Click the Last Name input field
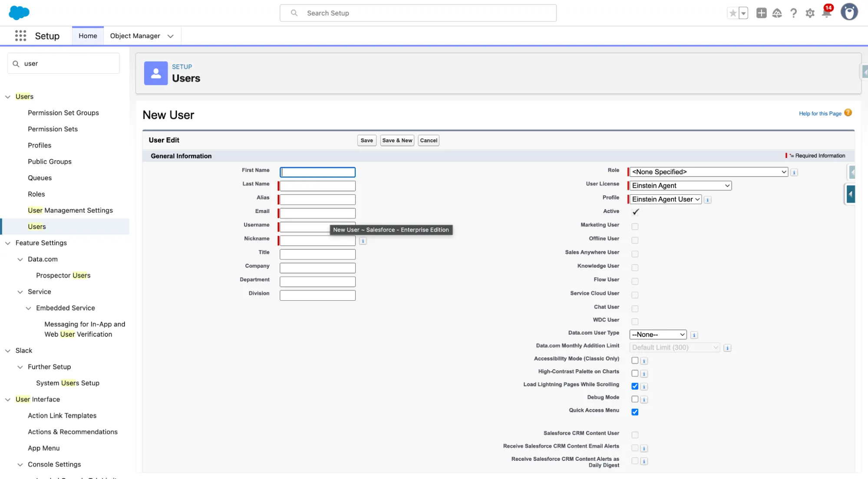Image resolution: width=868 pixels, height=479 pixels. (x=317, y=186)
